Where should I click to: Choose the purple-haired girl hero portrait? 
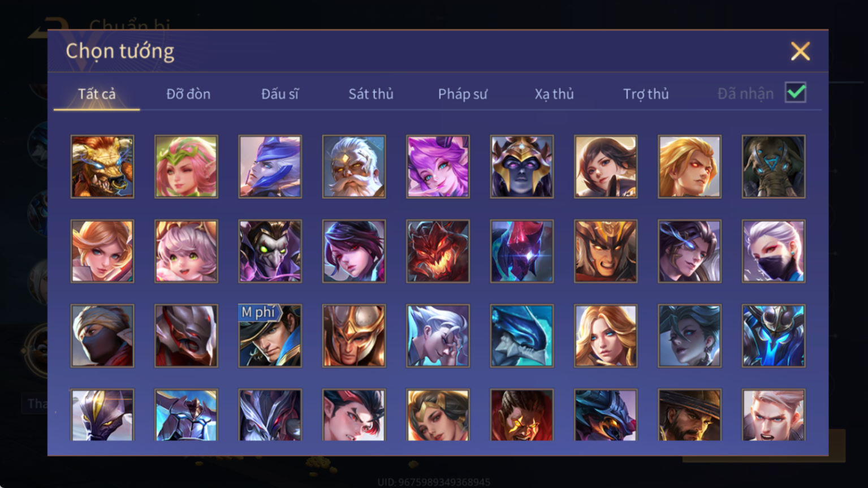438,166
